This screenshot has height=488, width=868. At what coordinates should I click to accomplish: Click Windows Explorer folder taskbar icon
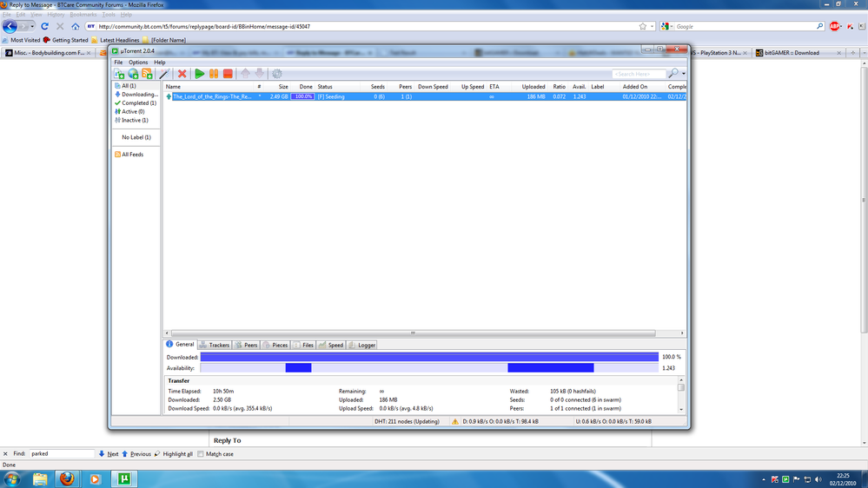(x=40, y=479)
